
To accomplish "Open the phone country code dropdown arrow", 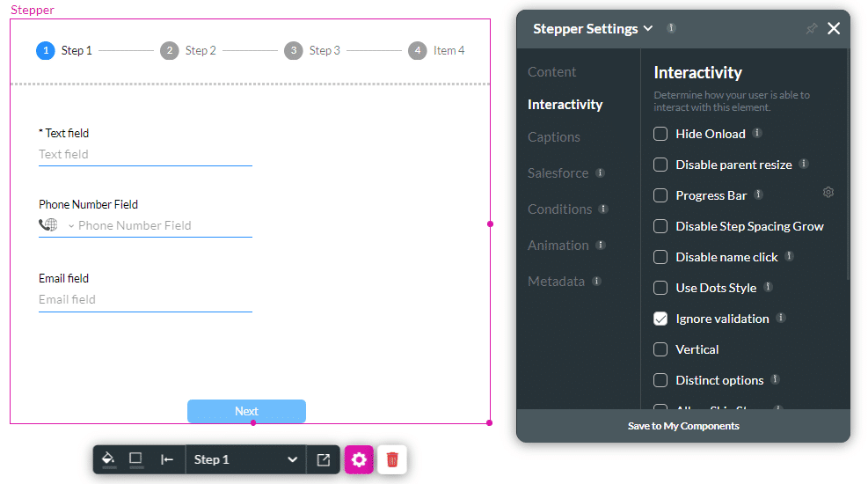I will pos(71,226).
